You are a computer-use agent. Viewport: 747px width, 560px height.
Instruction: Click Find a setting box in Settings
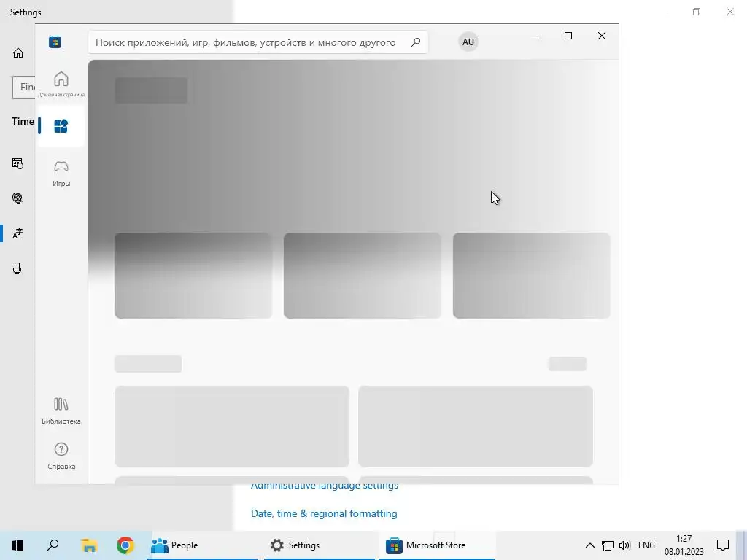pyautogui.click(x=23, y=87)
